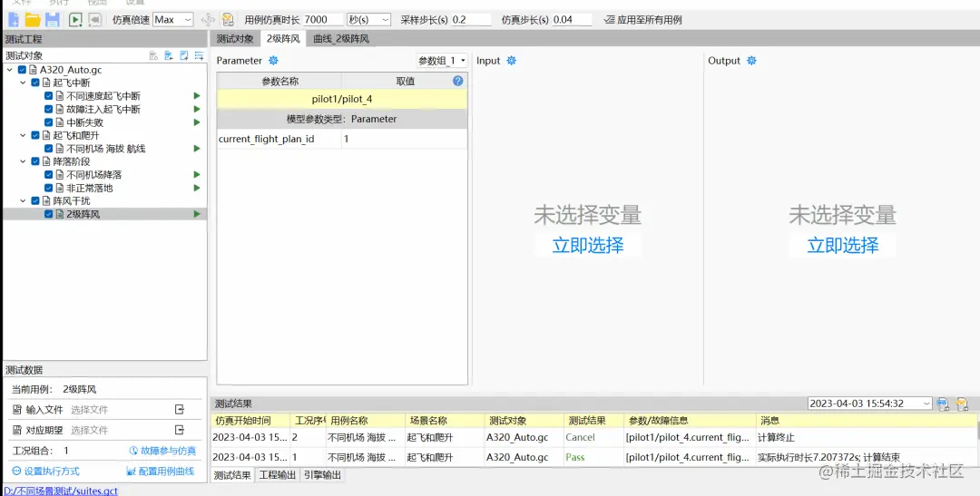Screen dimensions: 980x496
Task: Click the 用例仿真时长 7000 input field
Action: pyautogui.click(x=323, y=19)
